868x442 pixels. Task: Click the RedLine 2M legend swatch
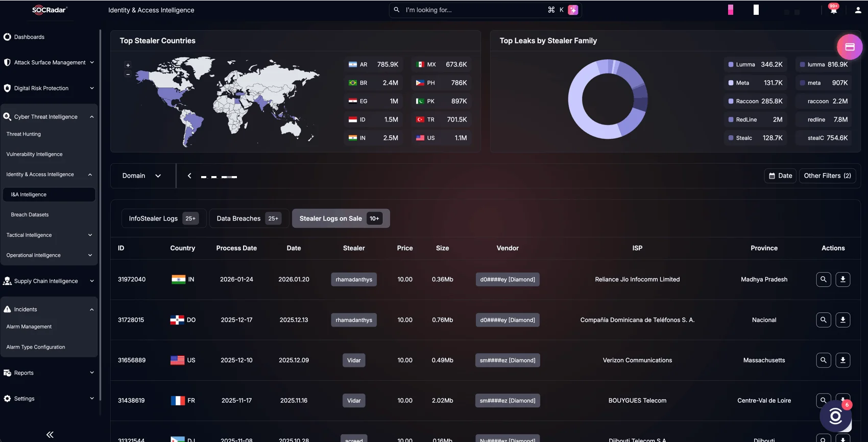[x=731, y=119]
